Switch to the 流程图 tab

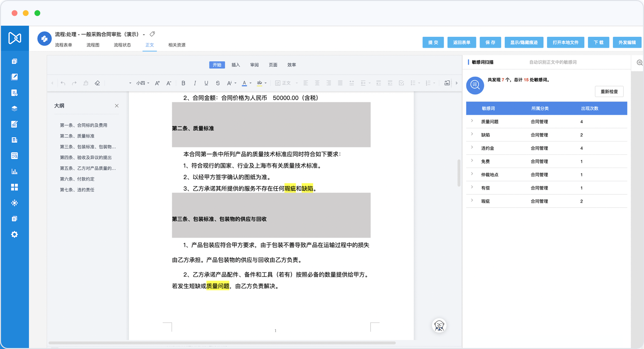(93, 45)
